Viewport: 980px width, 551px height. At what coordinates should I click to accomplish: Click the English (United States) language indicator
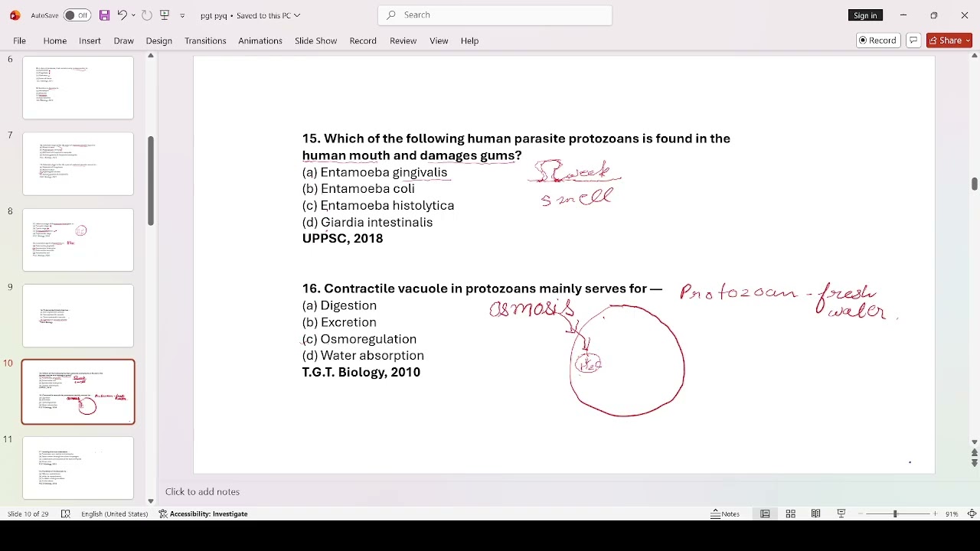(114, 514)
